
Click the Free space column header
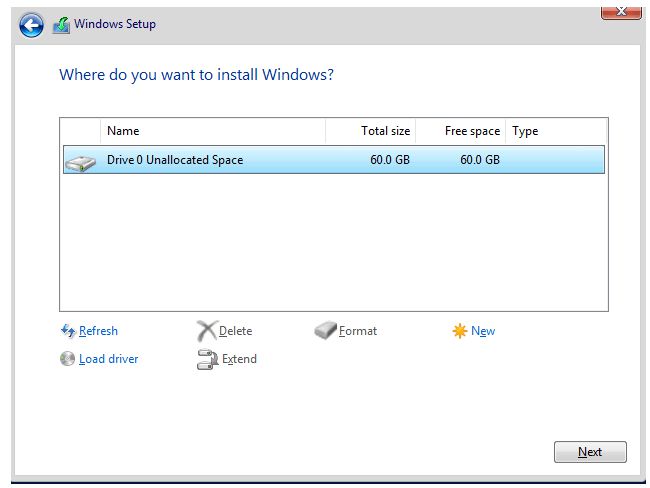click(461, 131)
